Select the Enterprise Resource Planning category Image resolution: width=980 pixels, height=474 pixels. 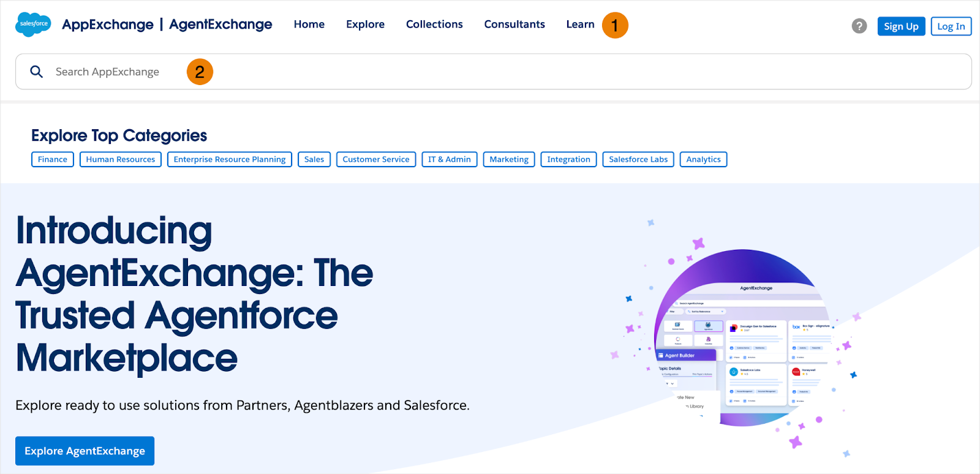(x=230, y=159)
